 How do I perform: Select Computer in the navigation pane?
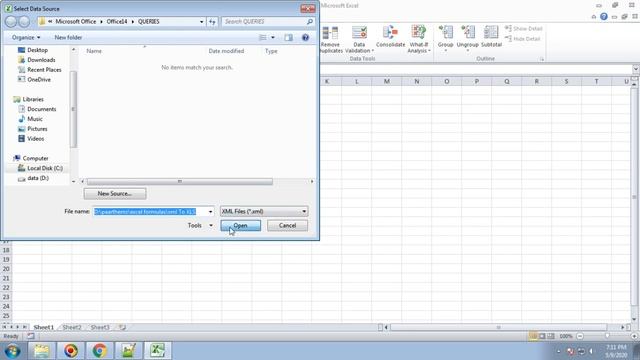click(x=31, y=158)
